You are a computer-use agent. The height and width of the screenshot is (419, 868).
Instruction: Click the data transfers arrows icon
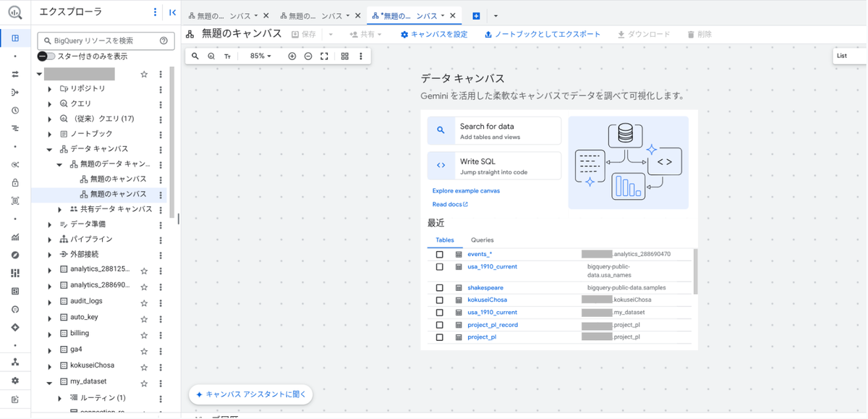click(x=15, y=75)
